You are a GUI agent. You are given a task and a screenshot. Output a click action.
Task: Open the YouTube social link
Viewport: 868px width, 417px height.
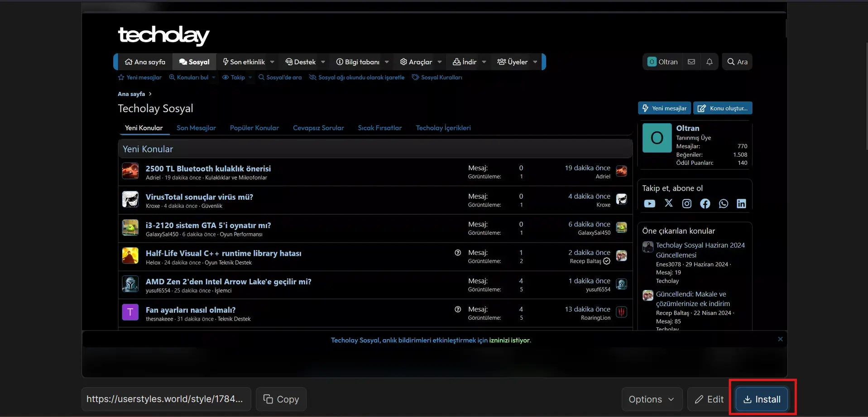tap(649, 204)
